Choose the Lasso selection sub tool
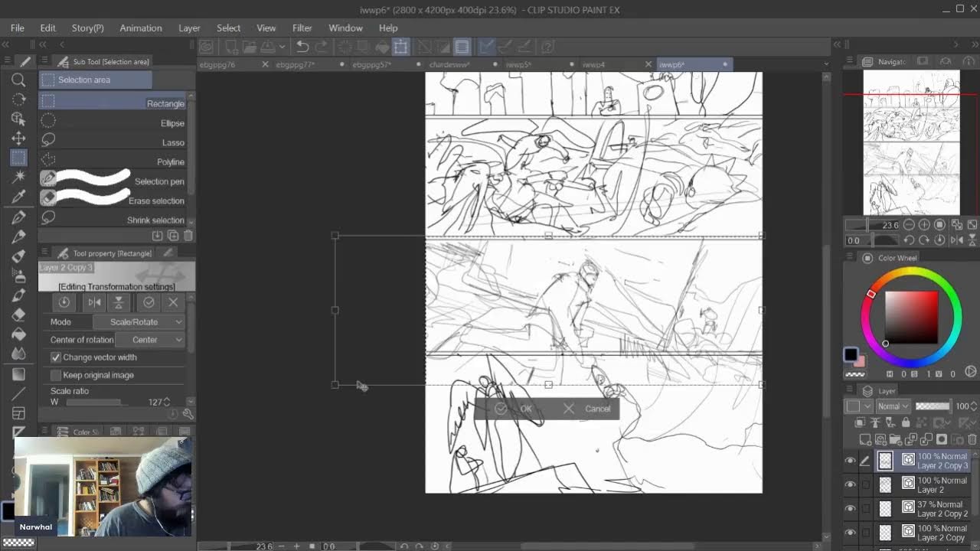 [115, 142]
